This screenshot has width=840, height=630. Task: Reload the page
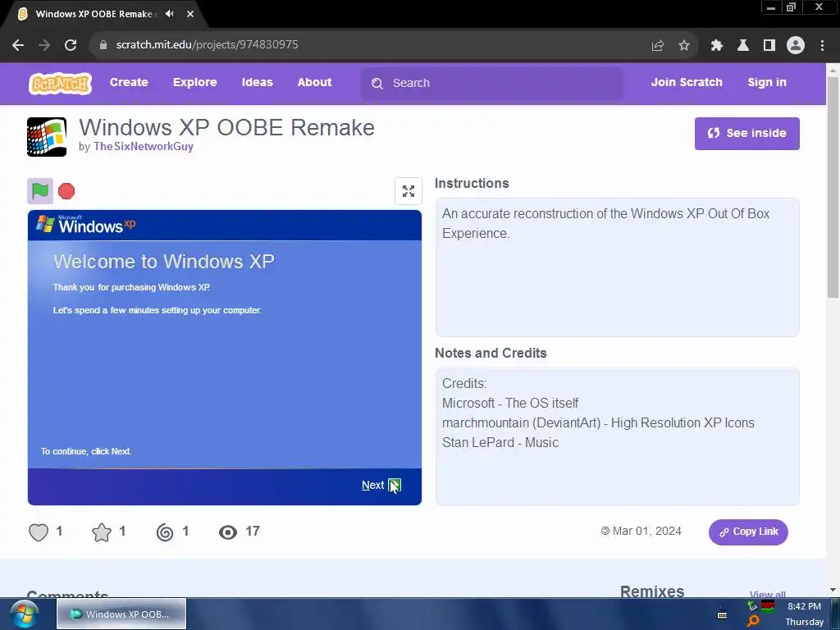click(71, 45)
